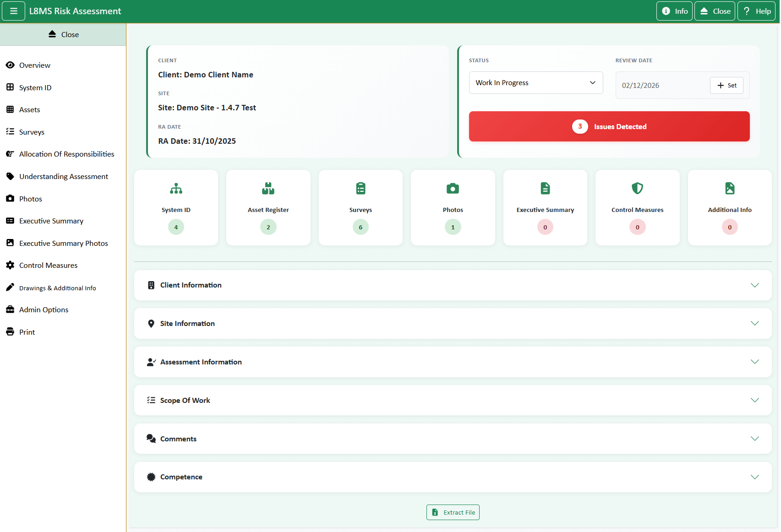781x532 pixels.
Task: Toggle the hamburger menu in header
Action: [14, 11]
